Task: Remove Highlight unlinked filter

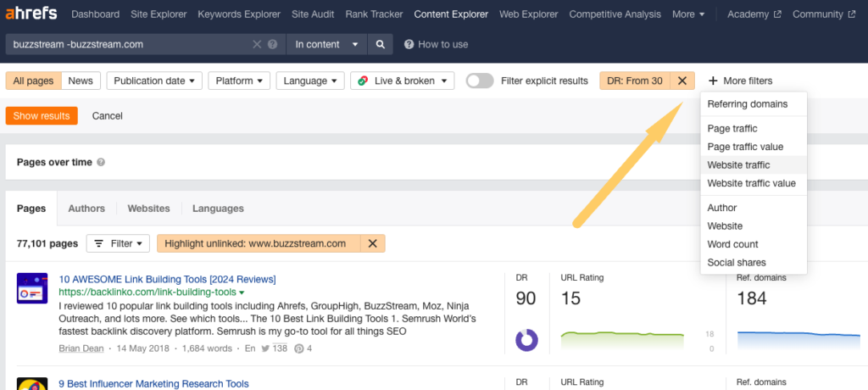Action: pyautogui.click(x=373, y=243)
